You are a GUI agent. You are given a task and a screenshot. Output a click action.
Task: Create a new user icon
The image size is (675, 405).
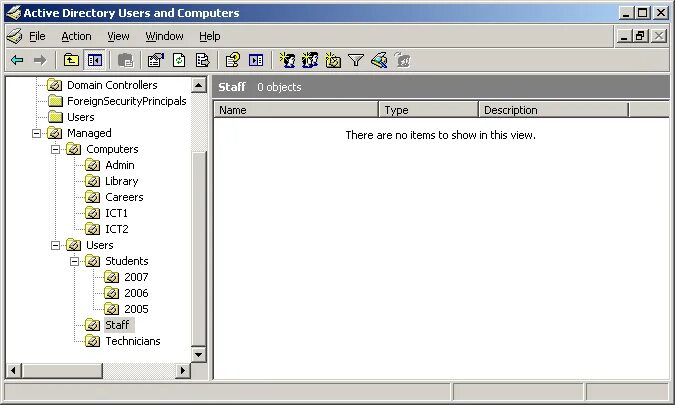tap(287, 60)
